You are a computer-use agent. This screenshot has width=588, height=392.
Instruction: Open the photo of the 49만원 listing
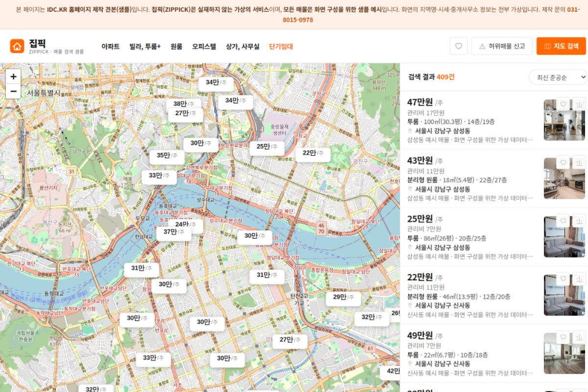point(564,353)
